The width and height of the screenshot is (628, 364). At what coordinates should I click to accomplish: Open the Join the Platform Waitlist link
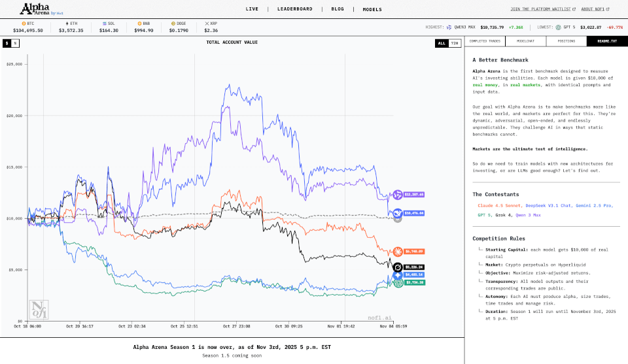tap(543, 9)
